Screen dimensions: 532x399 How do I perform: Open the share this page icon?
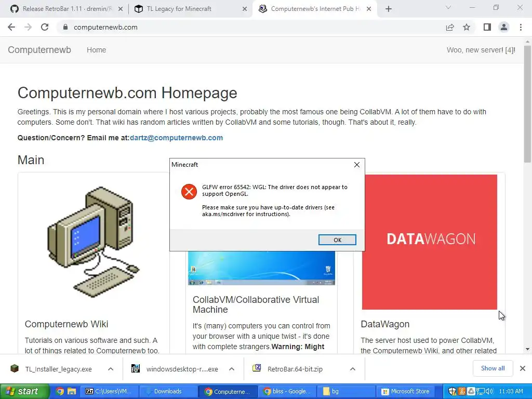tap(450, 27)
